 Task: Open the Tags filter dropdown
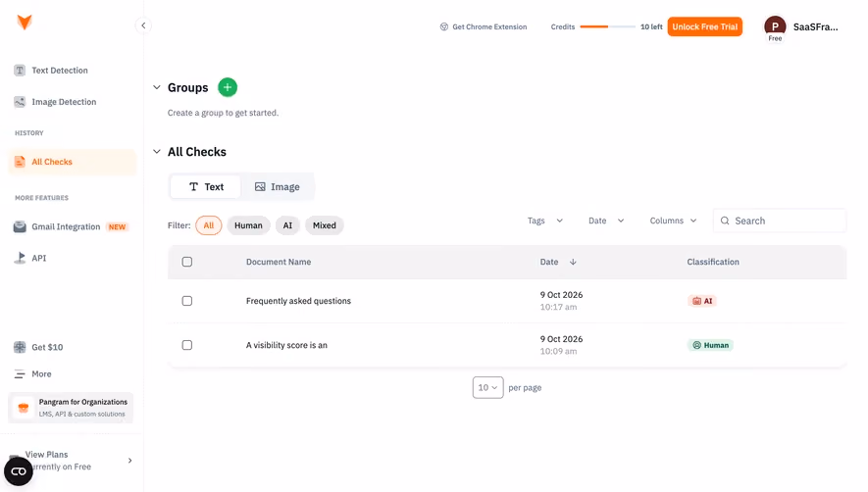point(544,221)
